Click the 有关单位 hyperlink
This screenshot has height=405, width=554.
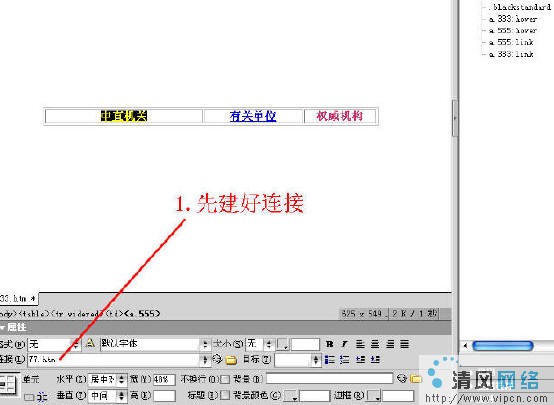pyautogui.click(x=253, y=116)
